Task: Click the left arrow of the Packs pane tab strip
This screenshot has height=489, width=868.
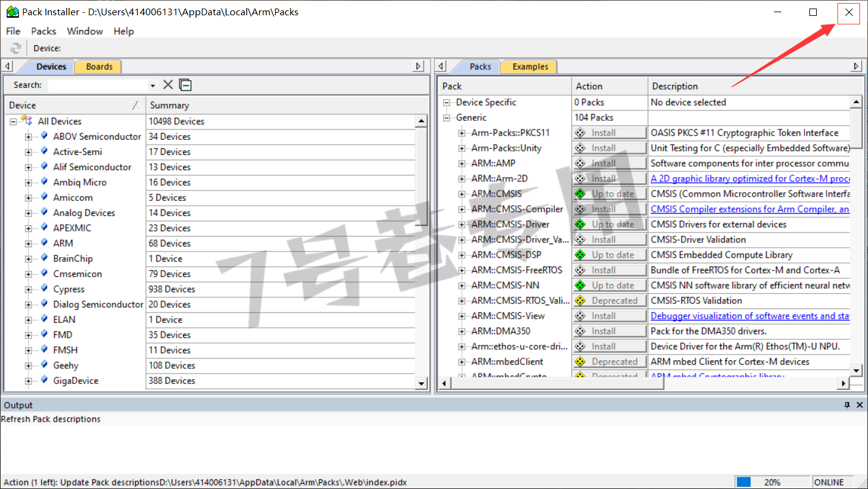Action: [442, 66]
